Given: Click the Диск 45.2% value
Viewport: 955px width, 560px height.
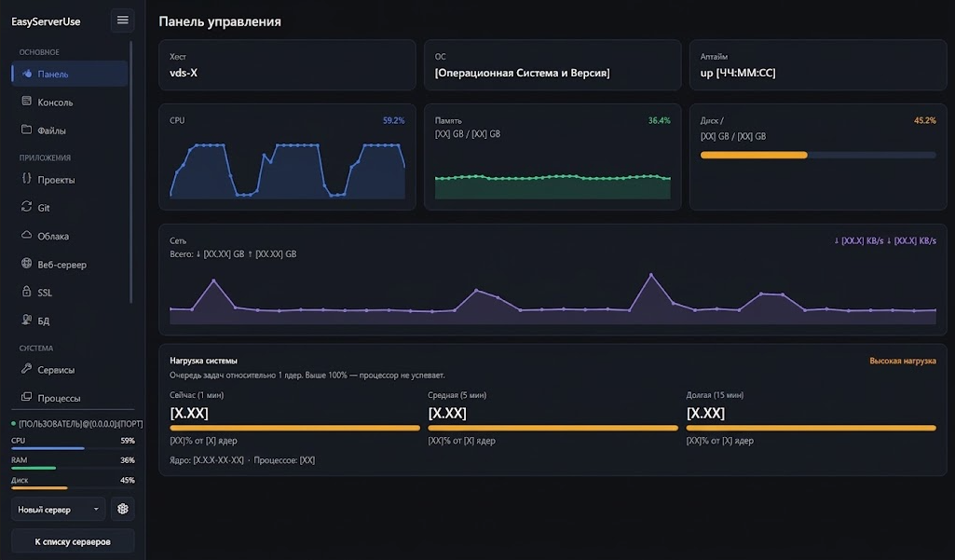Looking at the screenshot, I should [924, 120].
